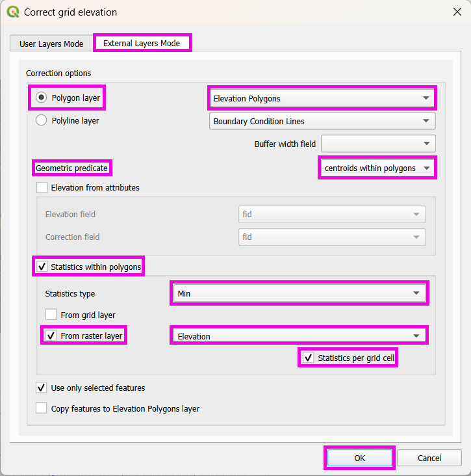Tick the From grid layer checkbox
The width and height of the screenshot is (471, 476).
pos(51,315)
